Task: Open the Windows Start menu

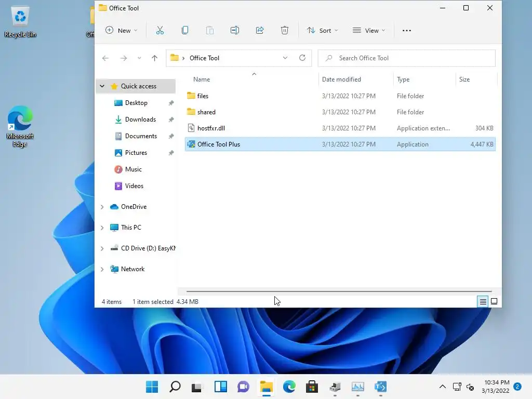Action: pos(152,387)
